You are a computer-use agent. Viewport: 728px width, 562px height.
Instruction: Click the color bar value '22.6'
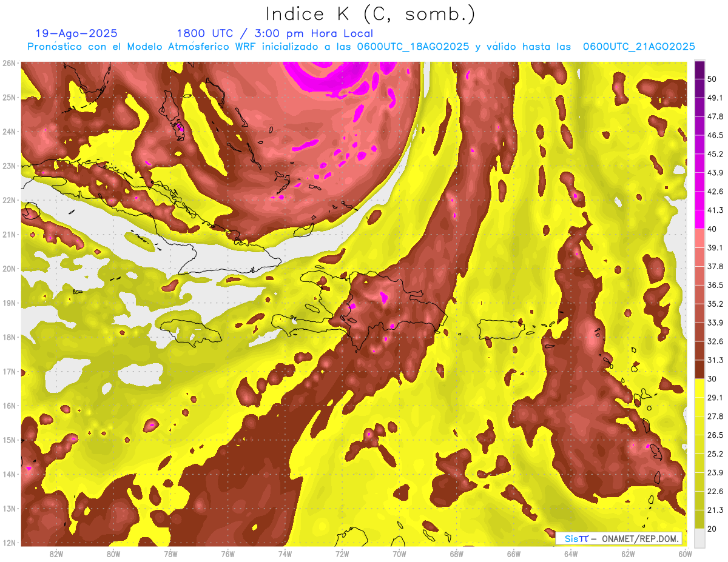coord(715,491)
